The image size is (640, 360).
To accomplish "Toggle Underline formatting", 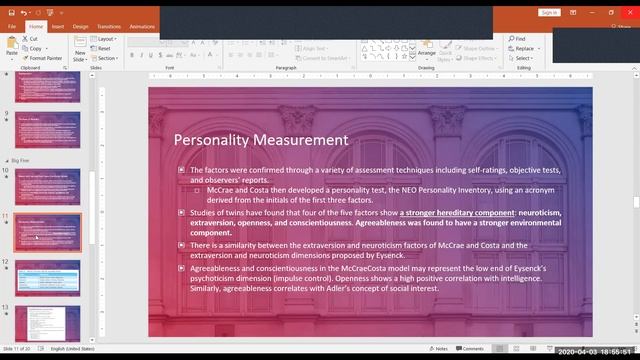I will (151, 55).
